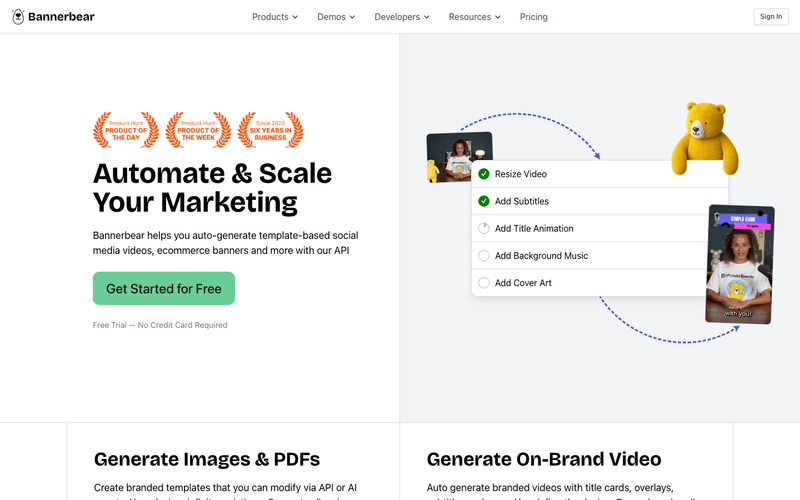This screenshot has height=500, width=800.
Task: Click the Generate On-Brand Video heading
Action: pyautogui.click(x=544, y=459)
